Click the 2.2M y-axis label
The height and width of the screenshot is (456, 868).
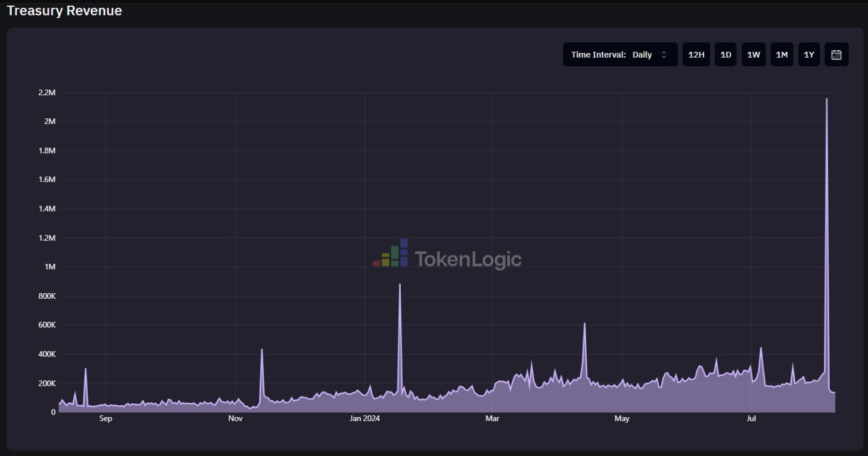[47, 93]
